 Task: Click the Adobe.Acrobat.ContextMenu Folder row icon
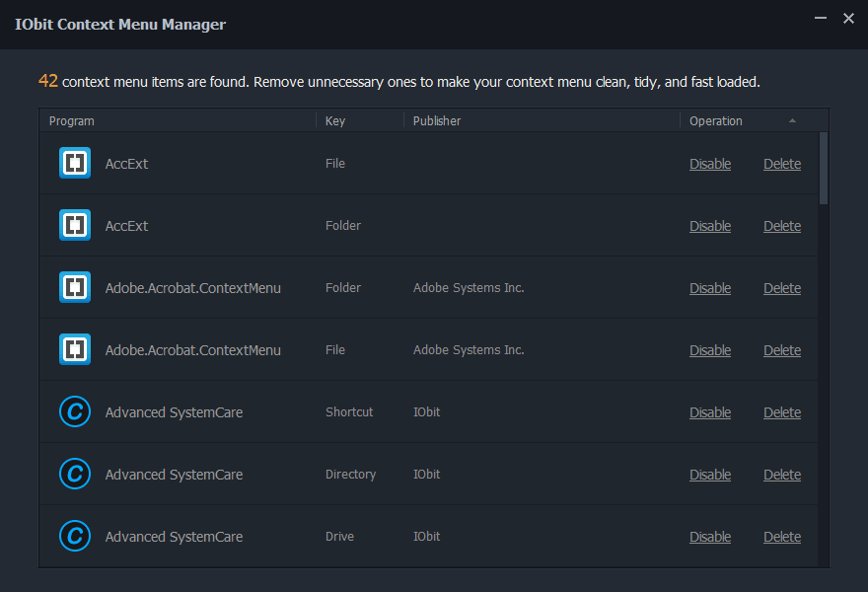pyautogui.click(x=74, y=287)
